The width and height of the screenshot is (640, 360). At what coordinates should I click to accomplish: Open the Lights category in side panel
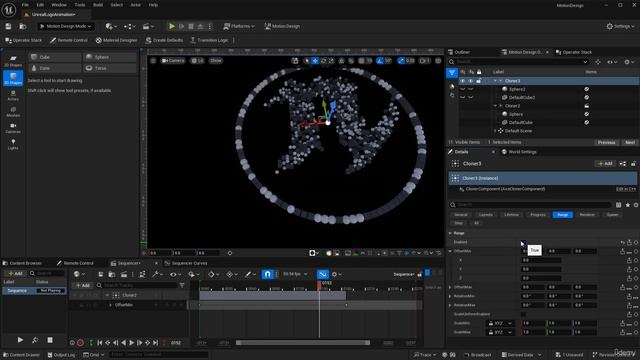click(13, 144)
